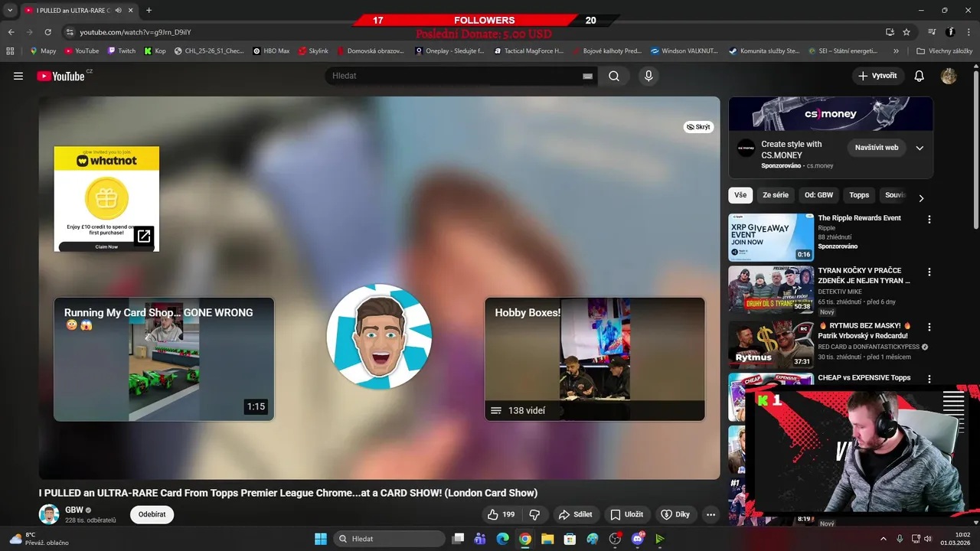The height and width of the screenshot is (551, 980).
Task: Mute the tab via speaker icon
Action: (118, 10)
